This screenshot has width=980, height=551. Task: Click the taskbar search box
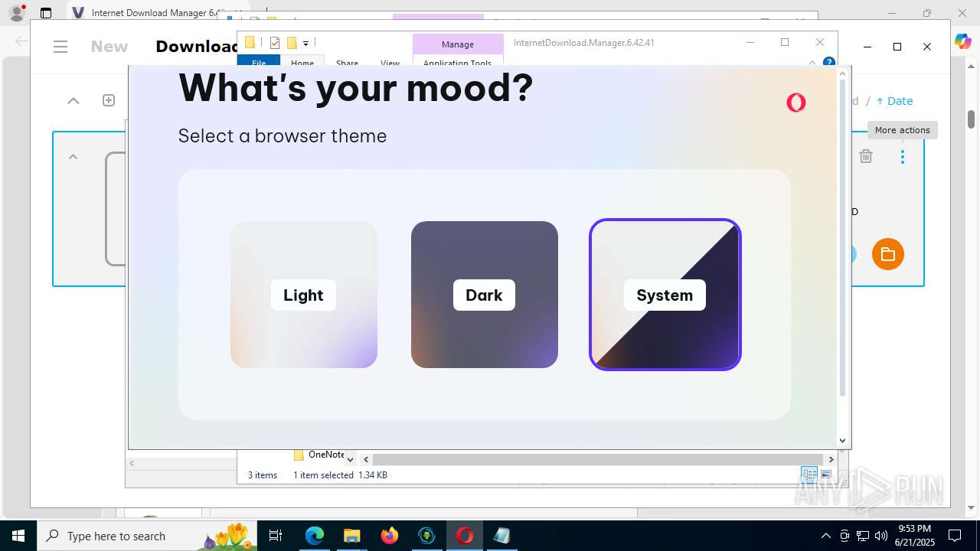click(x=147, y=536)
